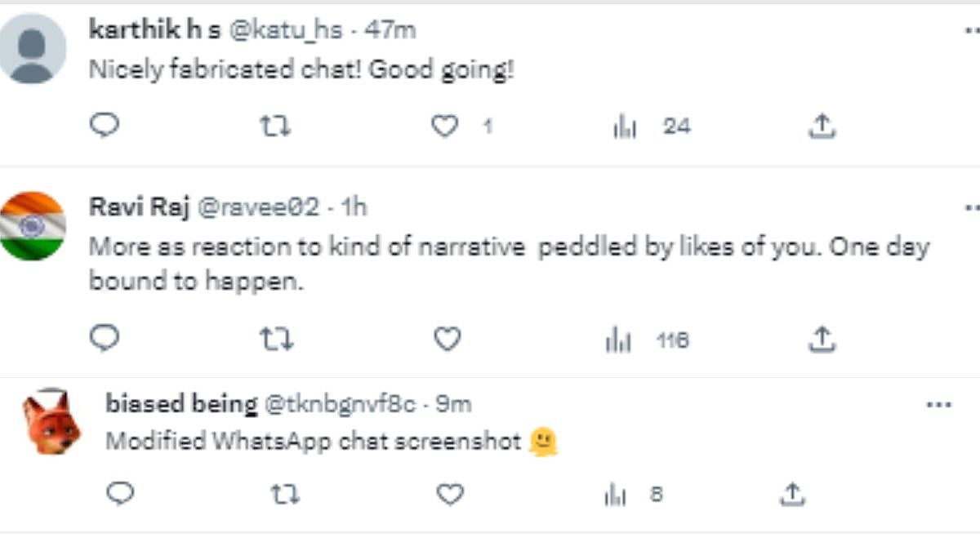Reply to karthik h s's tweet
This screenshot has width=980, height=551.
point(105,126)
